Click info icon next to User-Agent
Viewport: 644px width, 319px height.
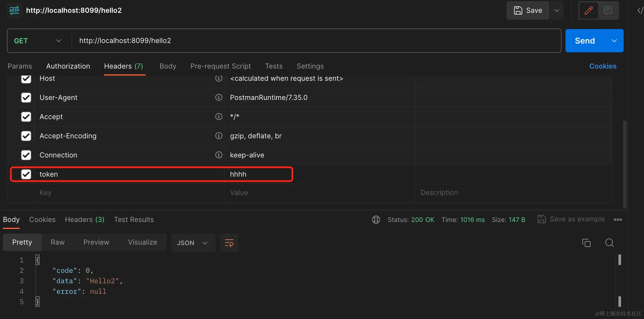click(219, 97)
